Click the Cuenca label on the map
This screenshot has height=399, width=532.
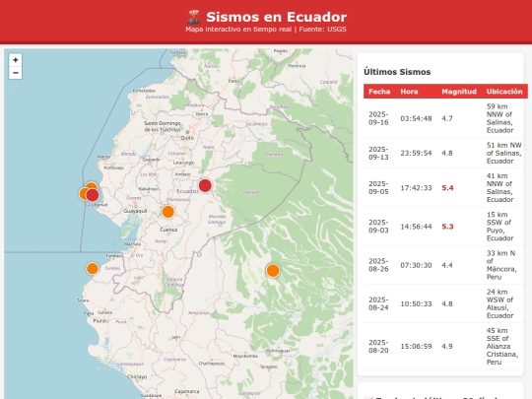168,230
